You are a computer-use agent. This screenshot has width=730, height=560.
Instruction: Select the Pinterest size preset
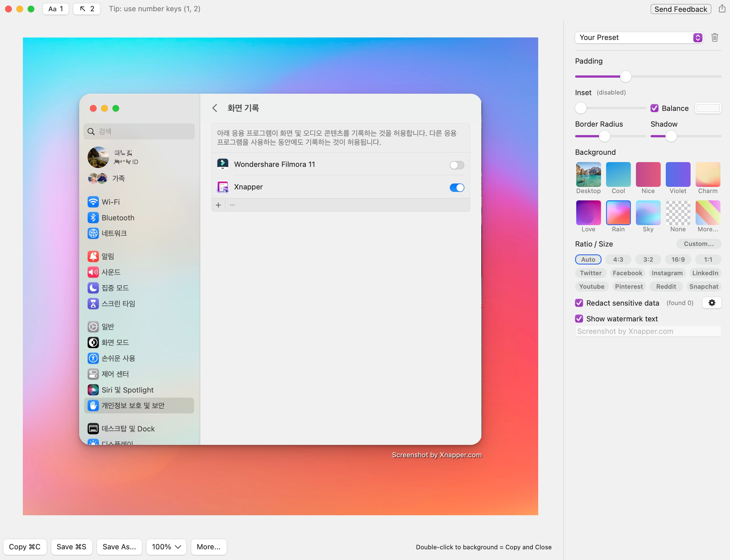click(629, 286)
